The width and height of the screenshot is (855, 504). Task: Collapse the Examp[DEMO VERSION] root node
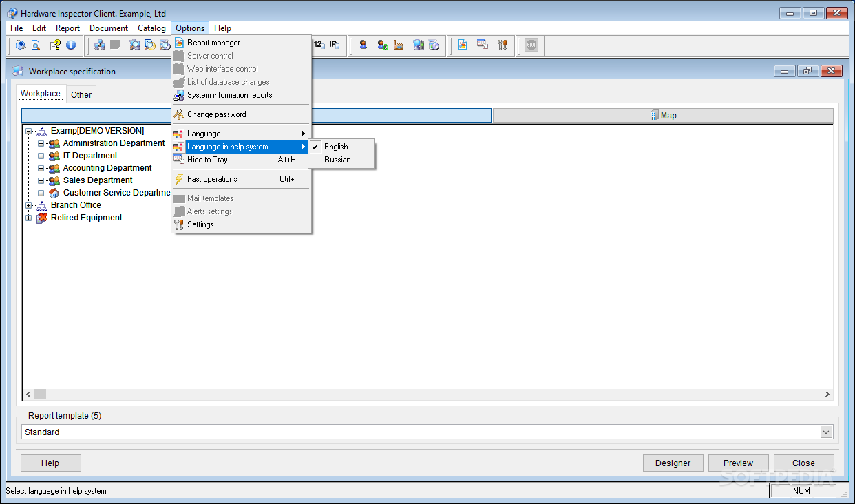[29, 131]
